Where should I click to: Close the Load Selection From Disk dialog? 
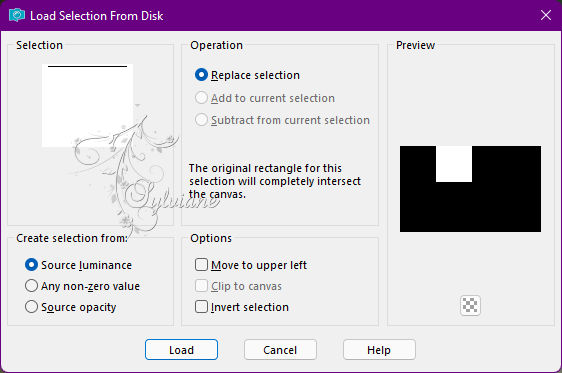coord(546,15)
